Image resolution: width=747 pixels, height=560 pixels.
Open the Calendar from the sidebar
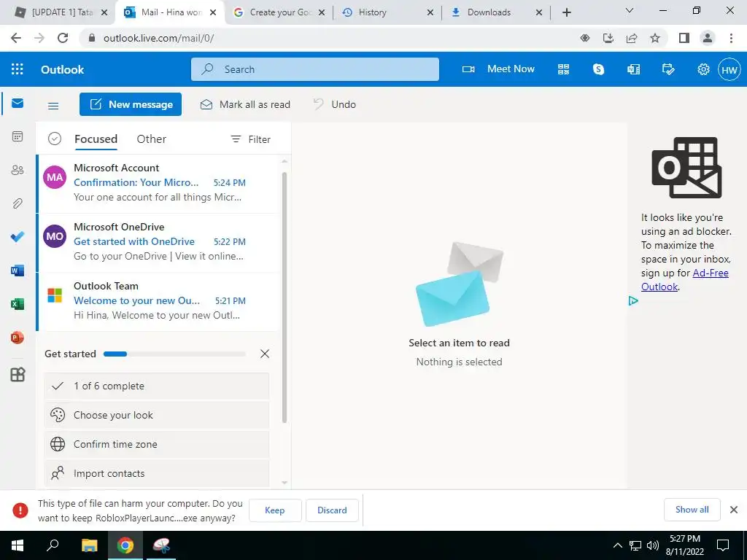pyautogui.click(x=18, y=136)
